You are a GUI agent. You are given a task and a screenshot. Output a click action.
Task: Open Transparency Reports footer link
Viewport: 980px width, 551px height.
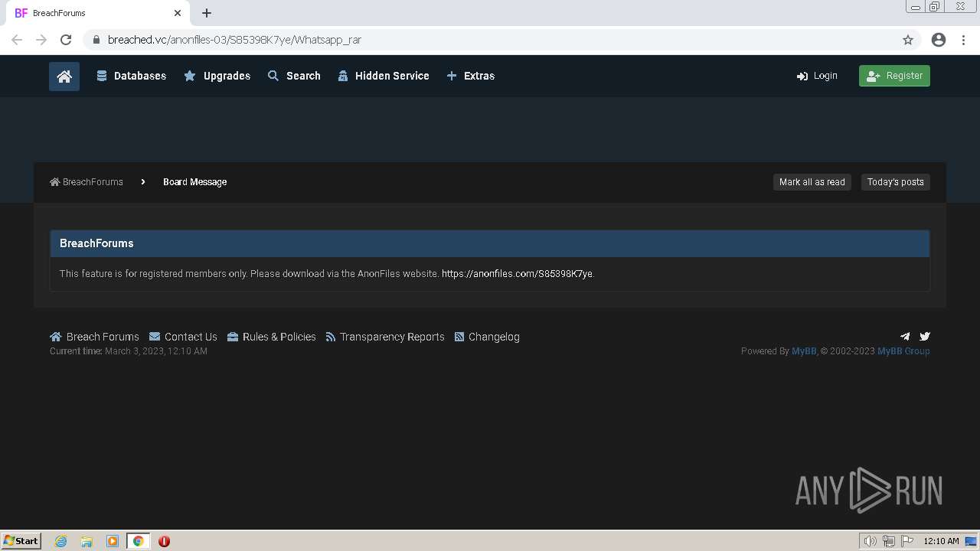click(385, 337)
